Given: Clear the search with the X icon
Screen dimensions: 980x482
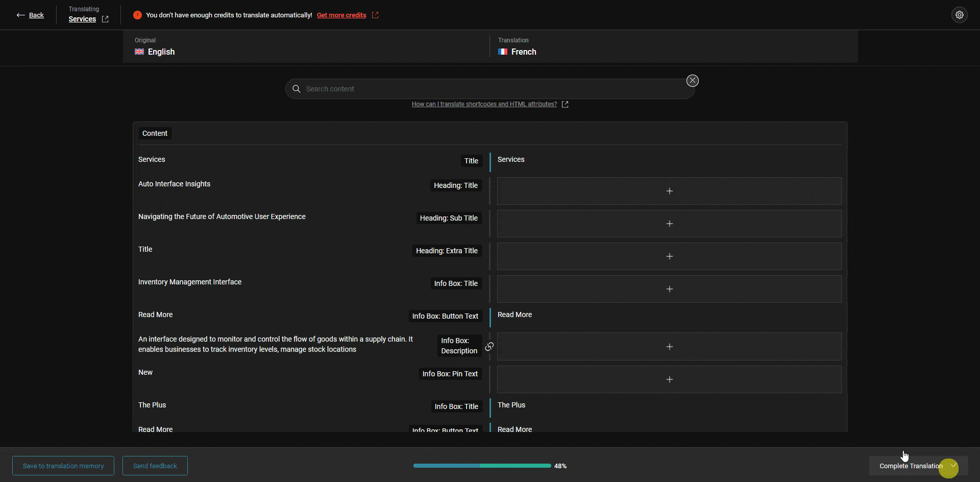Looking at the screenshot, I should pos(693,81).
